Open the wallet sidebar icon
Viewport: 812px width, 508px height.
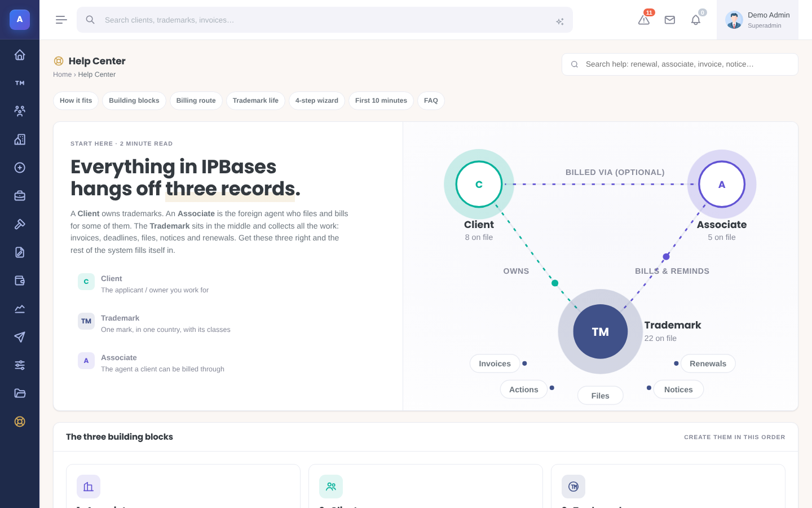20,281
